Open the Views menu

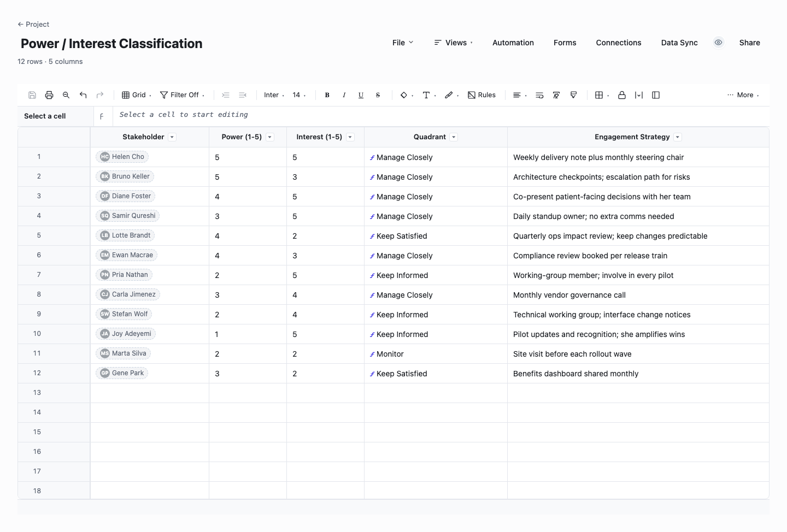click(x=454, y=43)
